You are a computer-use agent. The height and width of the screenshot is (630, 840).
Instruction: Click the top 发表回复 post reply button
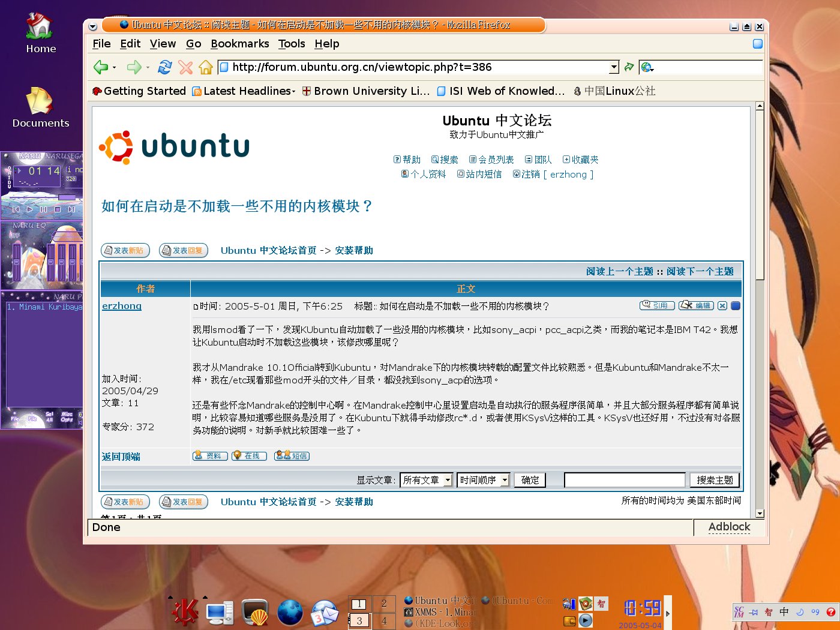click(184, 250)
